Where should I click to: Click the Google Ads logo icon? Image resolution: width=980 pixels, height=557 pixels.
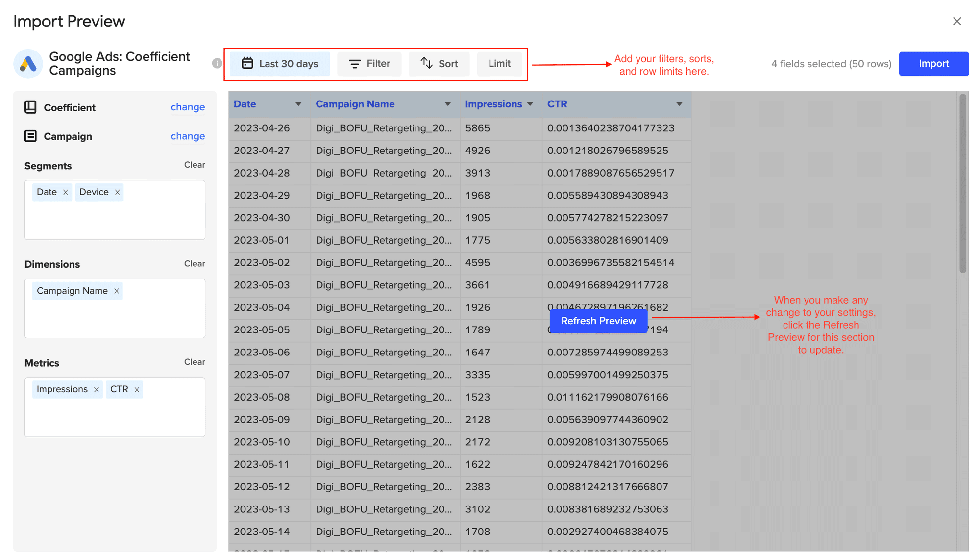(28, 64)
